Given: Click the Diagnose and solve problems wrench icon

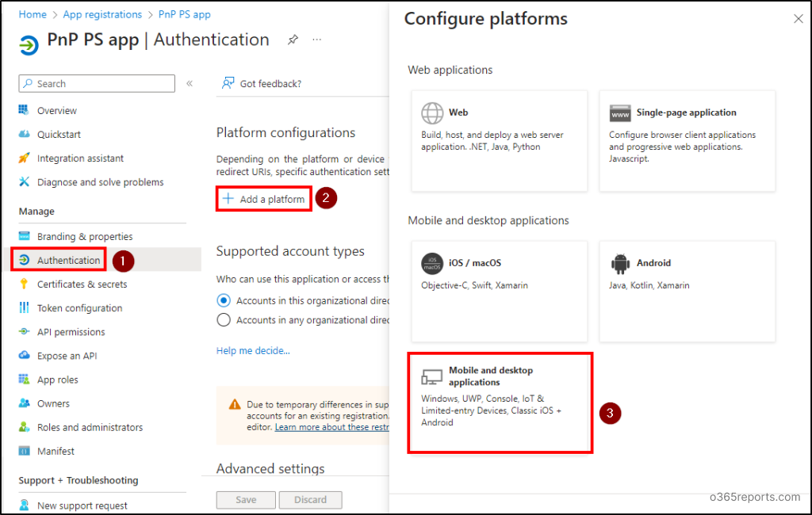Looking at the screenshot, I should click(x=24, y=181).
